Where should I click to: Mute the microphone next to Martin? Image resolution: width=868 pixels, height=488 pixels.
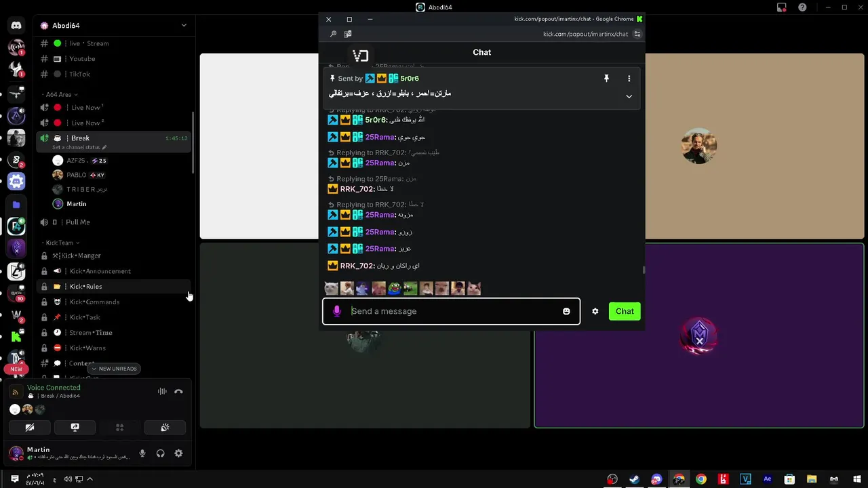(x=142, y=453)
